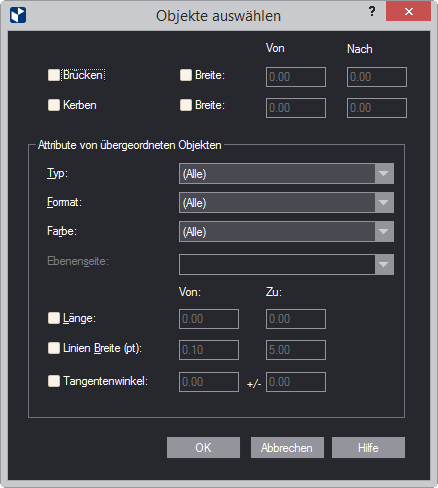Close the Objekte auswählen dialog
The width and height of the screenshot is (438, 488).
click(x=408, y=12)
